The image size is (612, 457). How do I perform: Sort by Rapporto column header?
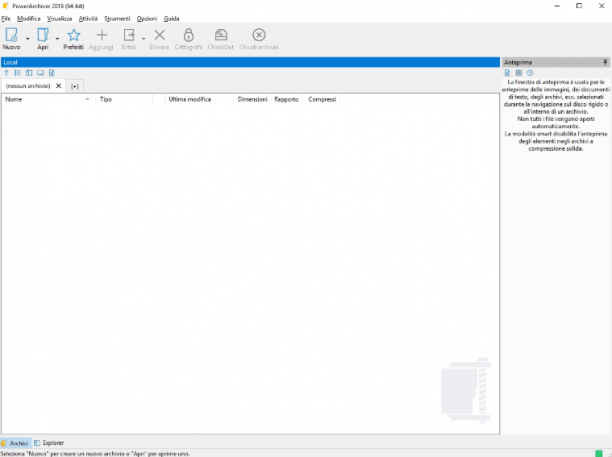[286, 100]
